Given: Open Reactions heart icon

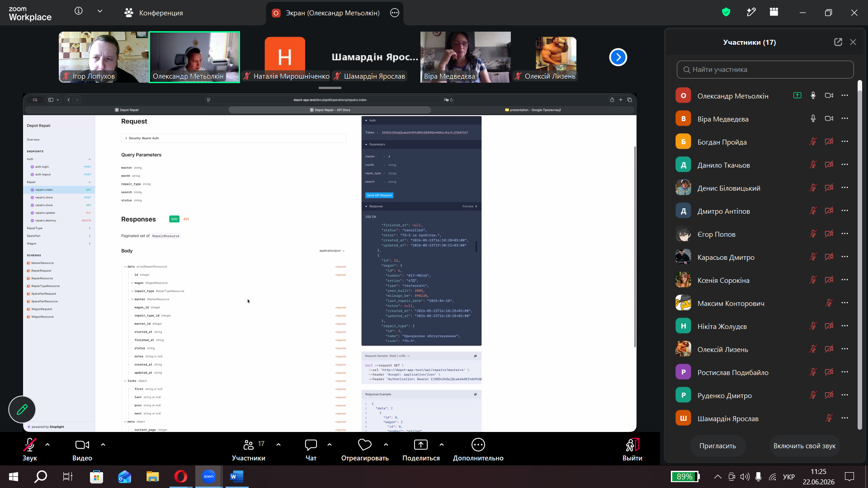Looking at the screenshot, I should (364, 445).
